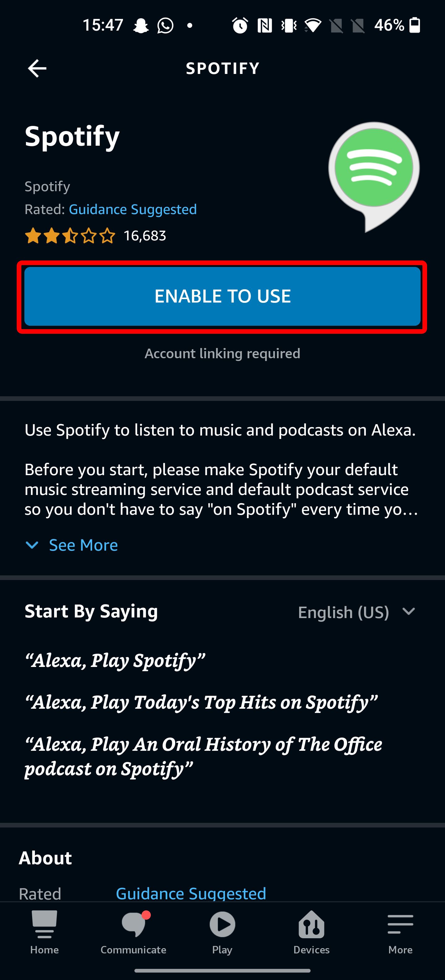Click the dropdown arrow next to English (US)
This screenshot has height=980, width=445.
[x=409, y=611]
